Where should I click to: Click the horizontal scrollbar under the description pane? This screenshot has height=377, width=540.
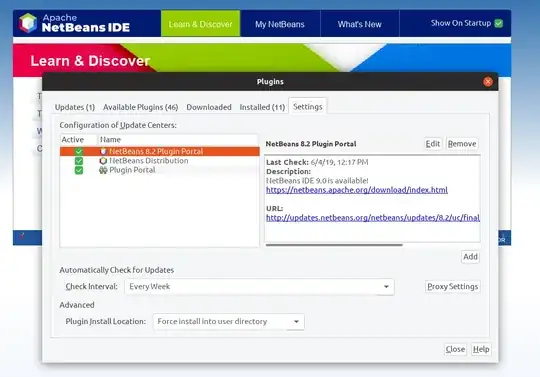tap(334, 245)
